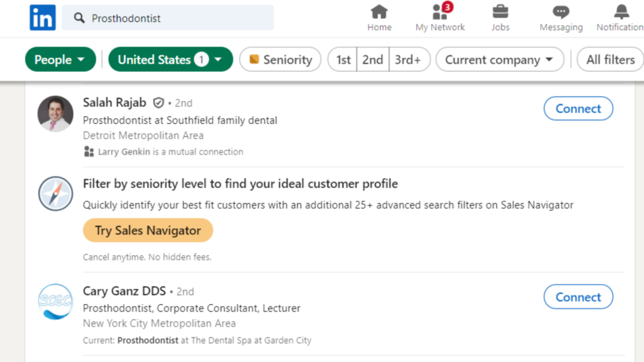Image resolution: width=644 pixels, height=362 pixels.
Task: Connect with Salah Rajab
Action: click(578, 108)
